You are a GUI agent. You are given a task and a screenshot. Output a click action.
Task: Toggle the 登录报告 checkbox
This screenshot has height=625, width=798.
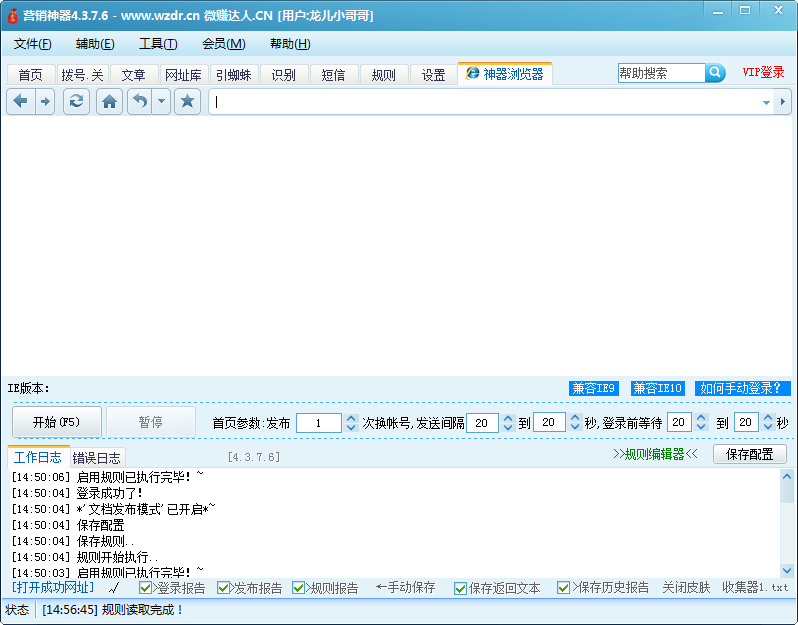(145, 588)
